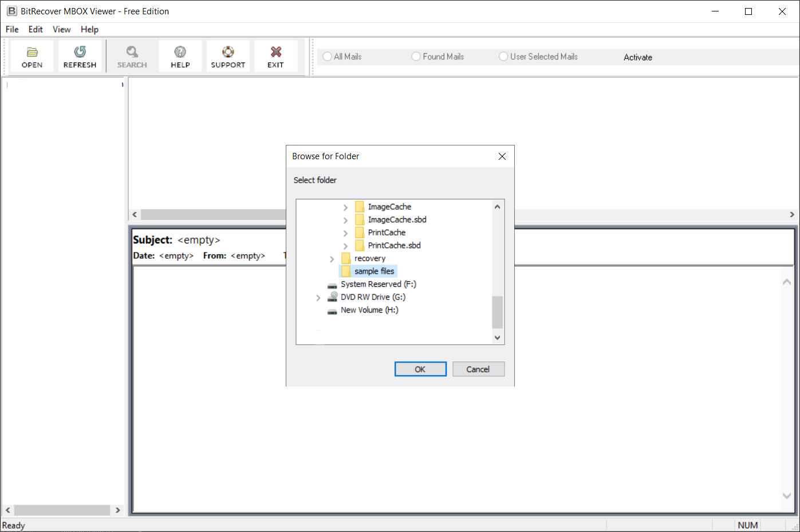800x532 pixels.
Task: Click the ImageCache folder icon
Action: pos(360,207)
